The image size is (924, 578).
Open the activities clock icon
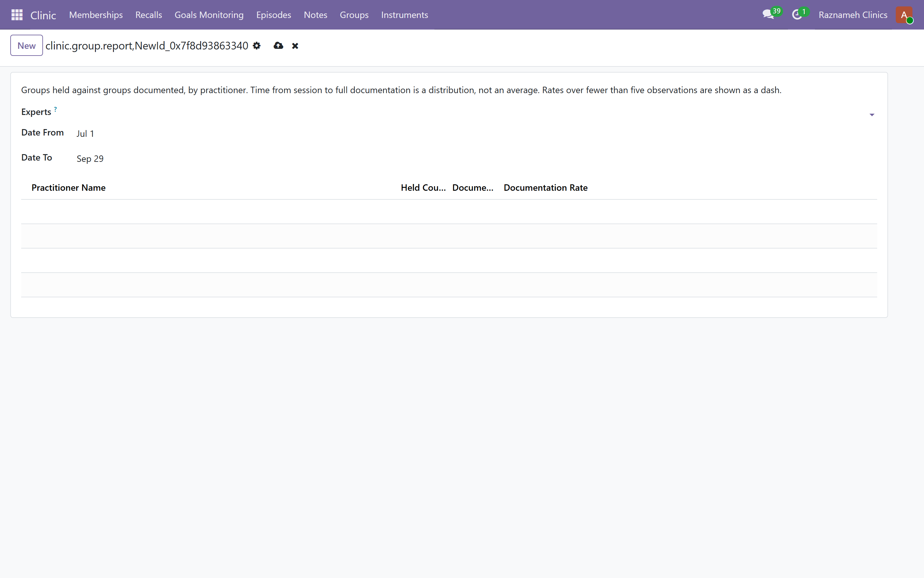point(797,15)
